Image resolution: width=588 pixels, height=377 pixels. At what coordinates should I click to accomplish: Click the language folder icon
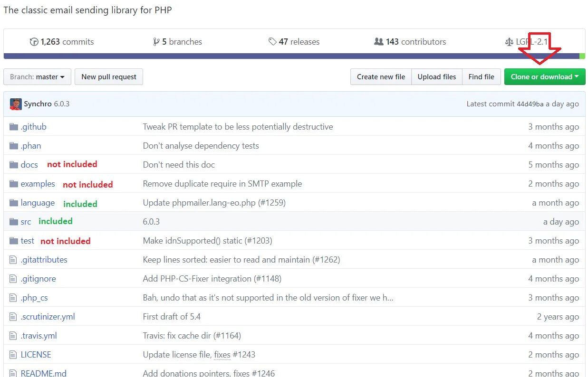pos(13,203)
